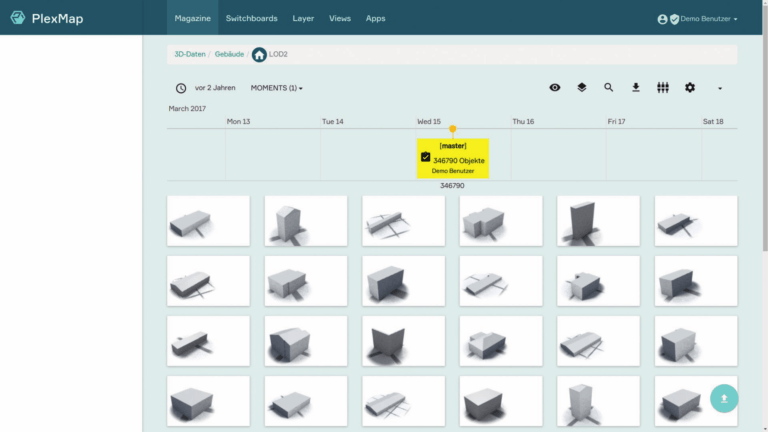Click the LOD2 home icon in breadcrumb
The height and width of the screenshot is (432, 768).
pos(259,55)
